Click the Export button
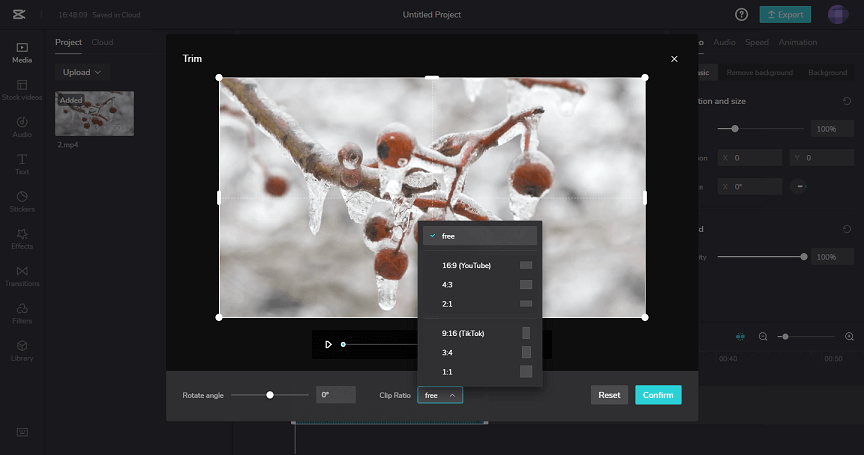The width and height of the screenshot is (864, 455). click(x=785, y=14)
